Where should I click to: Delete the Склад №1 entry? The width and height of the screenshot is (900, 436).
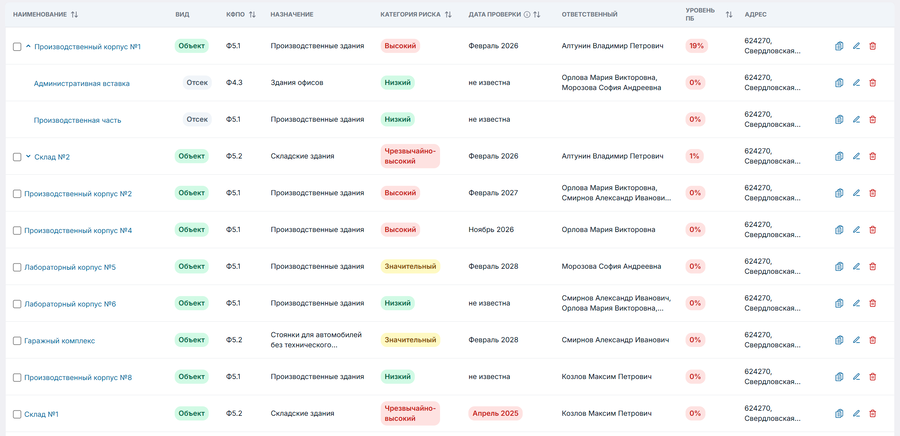tap(873, 414)
